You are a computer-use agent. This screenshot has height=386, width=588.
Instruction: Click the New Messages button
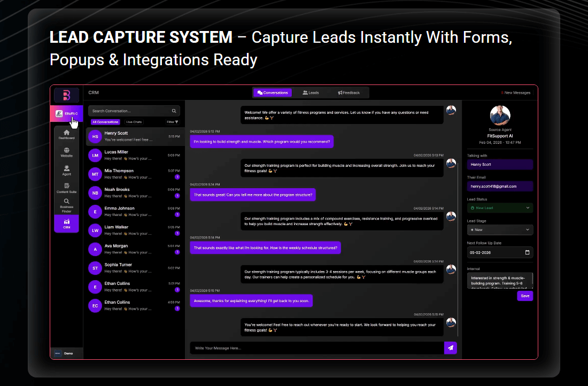click(x=516, y=92)
